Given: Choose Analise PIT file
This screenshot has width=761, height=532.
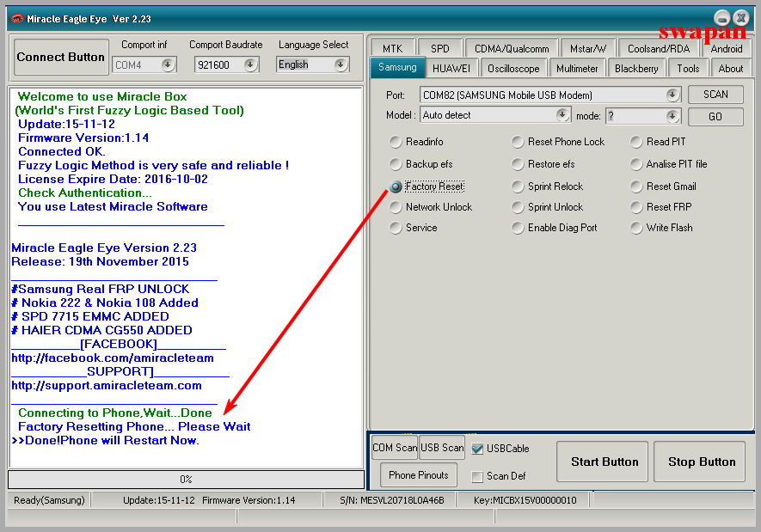Looking at the screenshot, I should (x=636, y=164).
